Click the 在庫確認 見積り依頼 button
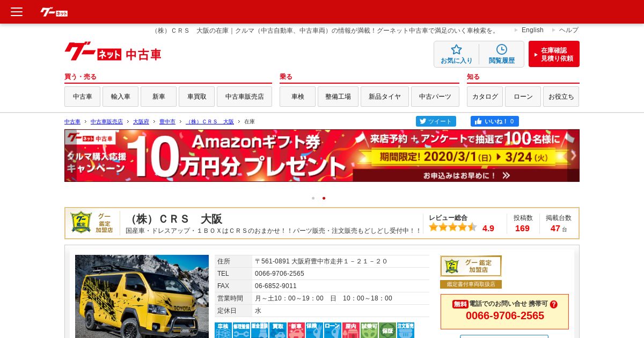The width and height of the screenshot is (644, 338). (x=554, y=54)
